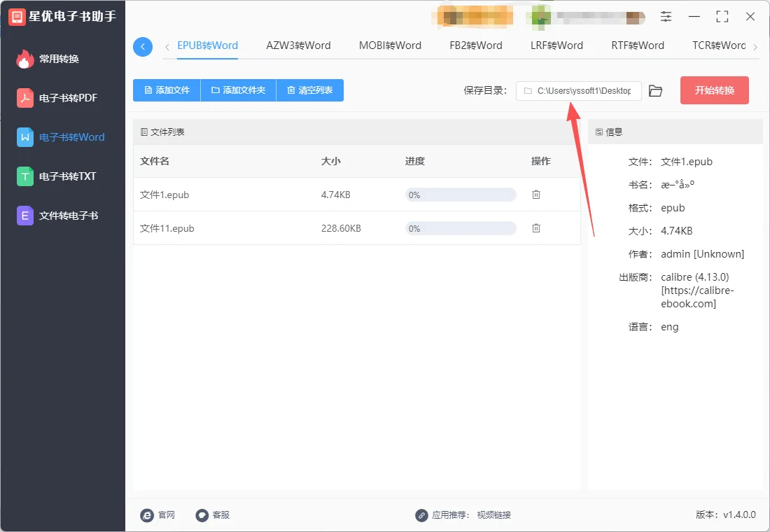Click the 文件列表 panel header icon

[144, 132]
